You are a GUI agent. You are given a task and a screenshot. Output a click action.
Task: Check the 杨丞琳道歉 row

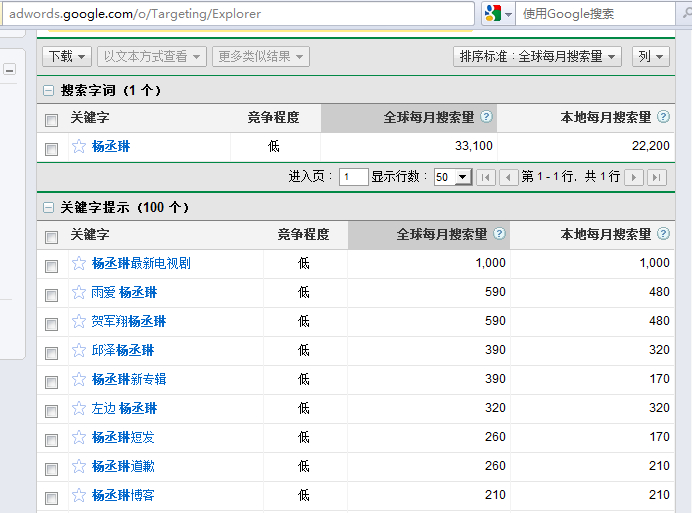(52, 469)
